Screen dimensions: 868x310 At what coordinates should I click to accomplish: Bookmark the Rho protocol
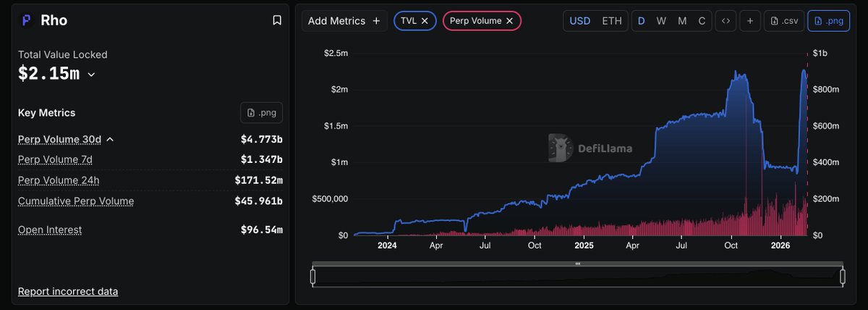(x=277, y=20)
